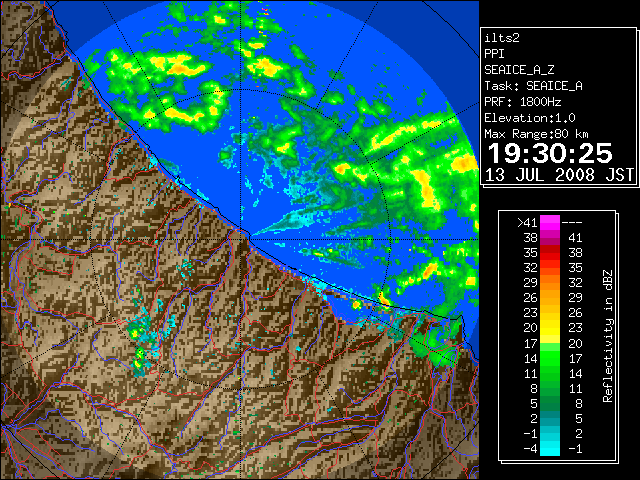Image resolution: width=640 pixels, height=480 pixels.
Task: Pick the red band of the color bar
Action: pyautogui.click(x=550, y=253)
